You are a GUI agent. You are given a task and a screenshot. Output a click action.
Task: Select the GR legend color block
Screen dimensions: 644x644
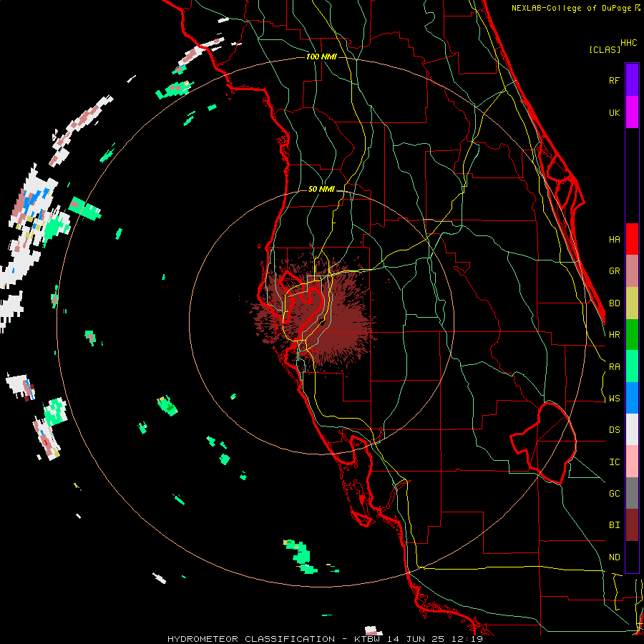[x=632, y=271]
